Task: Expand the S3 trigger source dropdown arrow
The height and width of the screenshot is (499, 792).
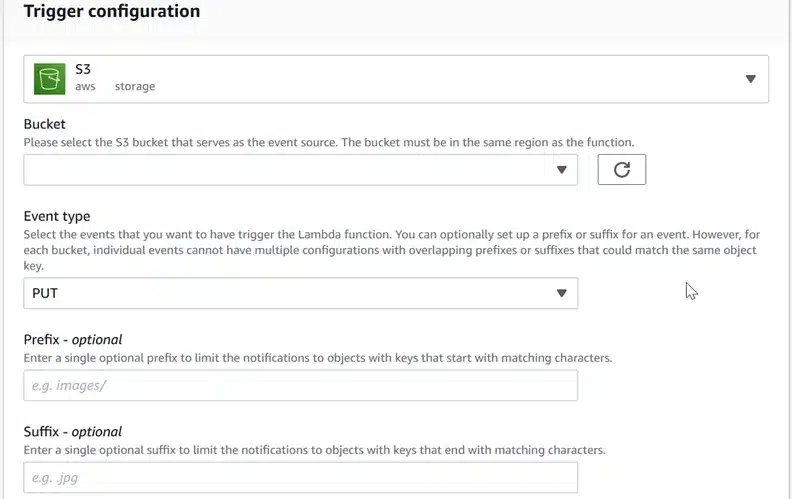Action: 751,79
